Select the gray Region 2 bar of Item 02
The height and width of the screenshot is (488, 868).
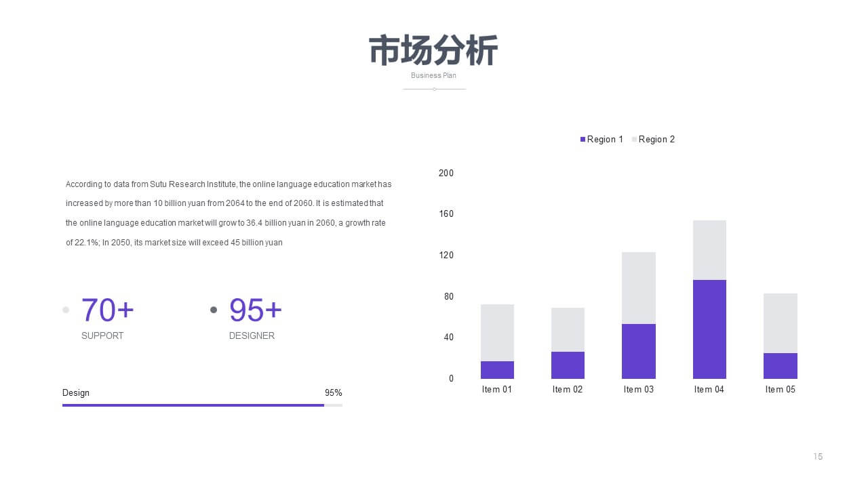click(568, 330)
